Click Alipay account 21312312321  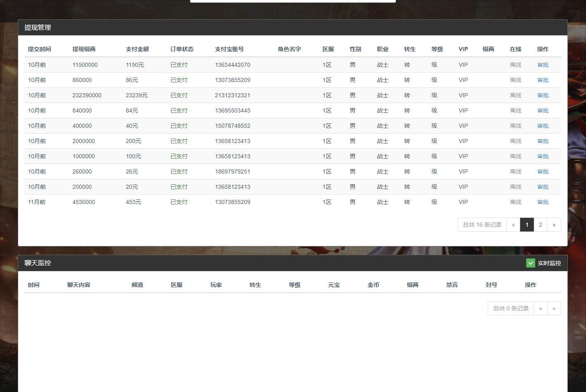(x=233, y=95)
